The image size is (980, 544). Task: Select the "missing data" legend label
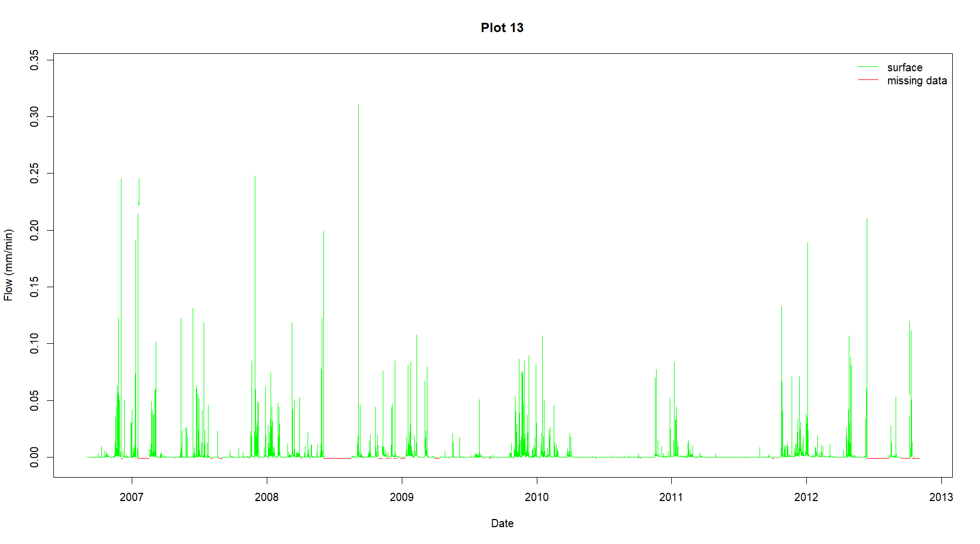tap(916, 81)
